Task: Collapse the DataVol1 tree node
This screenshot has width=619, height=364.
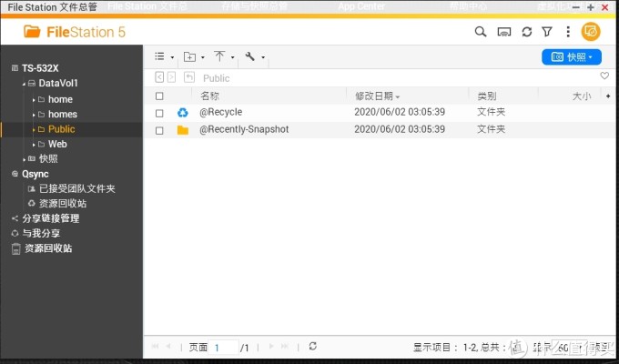Action: pyautogui.click(x=24, y=84)
